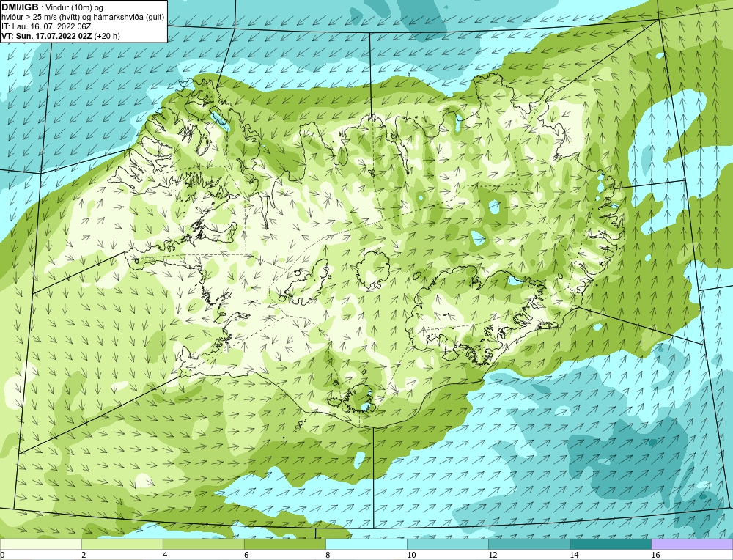Image resolution: width=733 pixels, height=560 pixels.
Task: Click the legend value label 10
Action: [x=411, y=555]
